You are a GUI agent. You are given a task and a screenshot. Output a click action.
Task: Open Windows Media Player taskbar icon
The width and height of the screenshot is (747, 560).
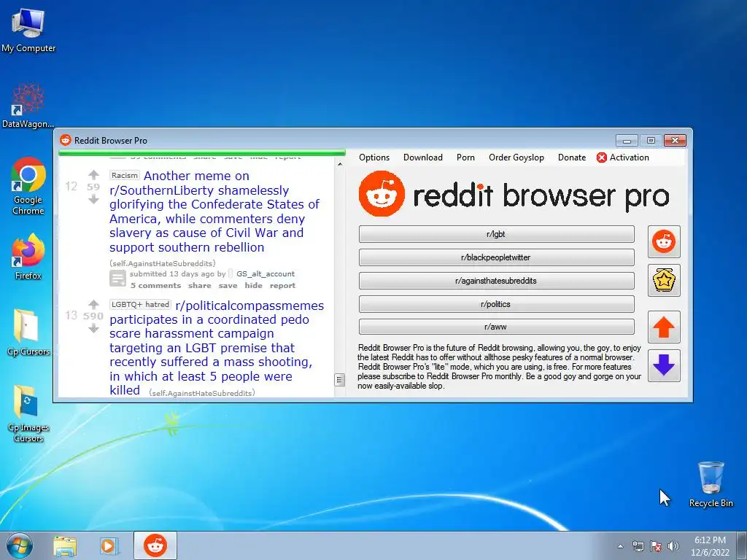coord(109,545)
